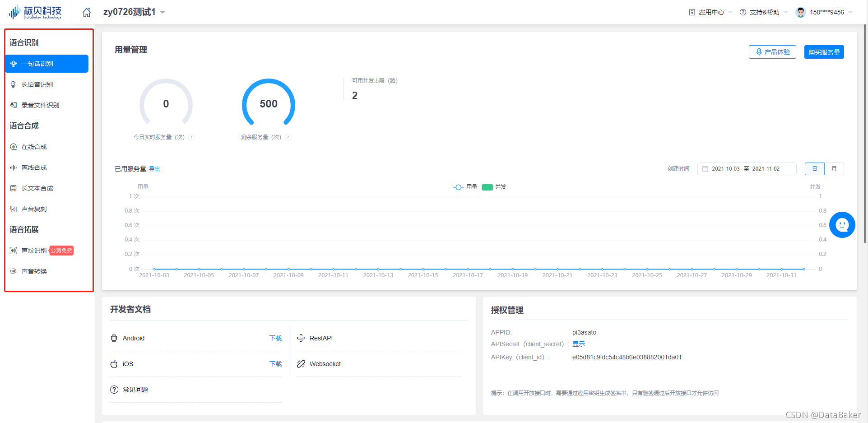Switch chart view to 月 (month)

pyautogui.click(x=834, y=169)
